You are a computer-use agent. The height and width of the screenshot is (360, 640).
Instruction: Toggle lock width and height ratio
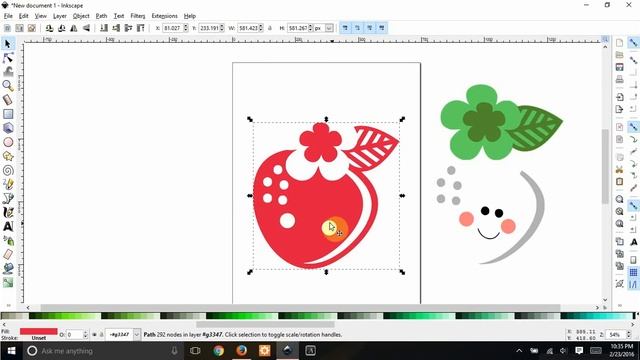point(269,28)
